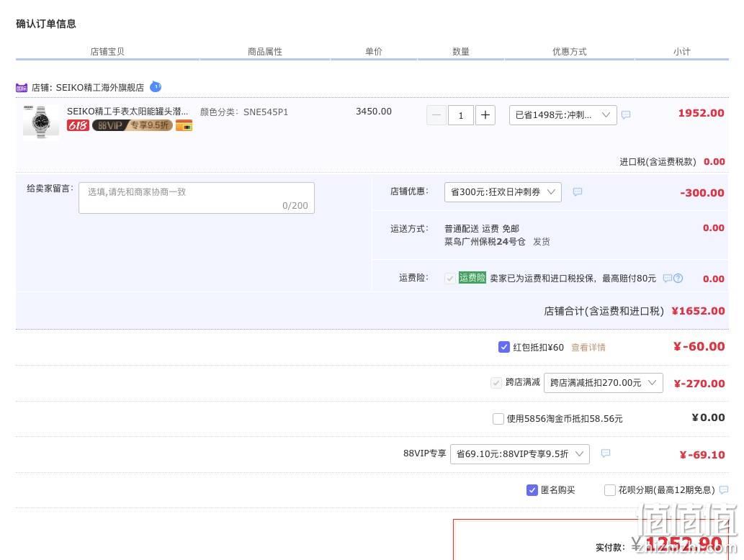
Task: Click the 优惠方式 column header
Action: pos(570,52)
